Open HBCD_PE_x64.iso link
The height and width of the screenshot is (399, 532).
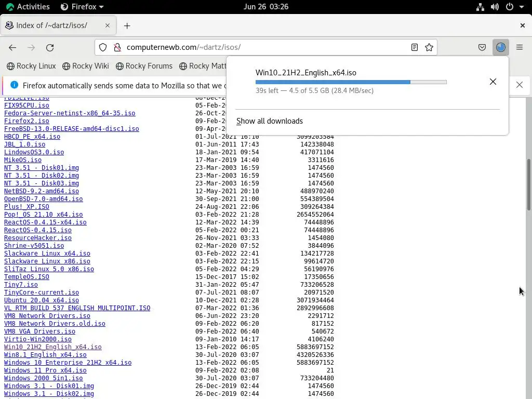click(x=32, y=137)
